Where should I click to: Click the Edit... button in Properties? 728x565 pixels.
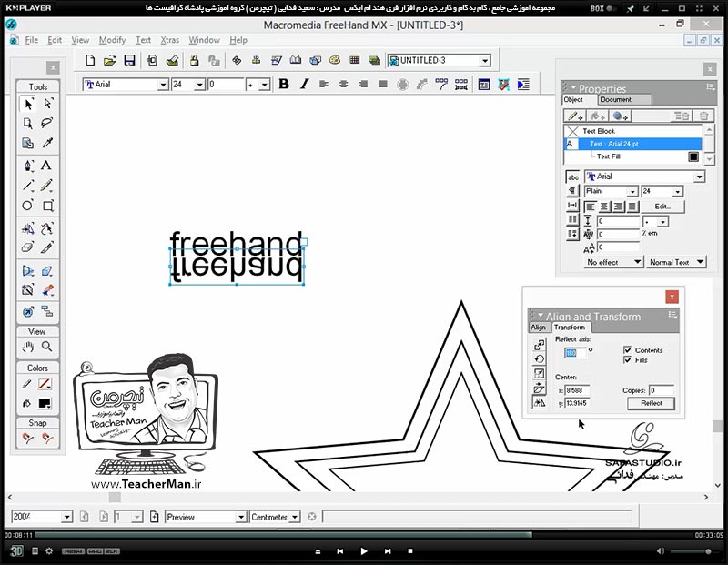pyautogui.click(x=662, y=207)
